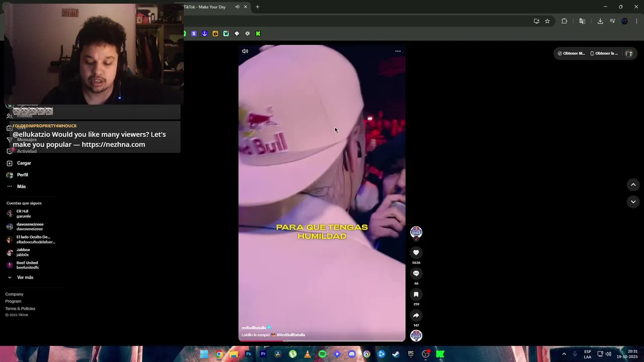Click Obtener la app button
644x362 pixels.
(x=604, y=53)
